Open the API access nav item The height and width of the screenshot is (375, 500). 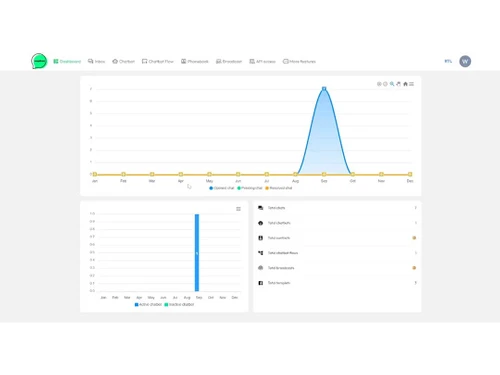[x=262, y=61]
